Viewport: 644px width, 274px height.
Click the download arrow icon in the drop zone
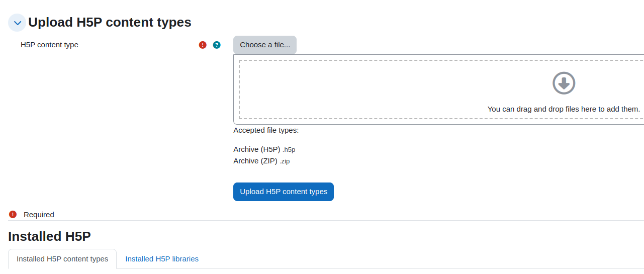[x=564, y=83]
